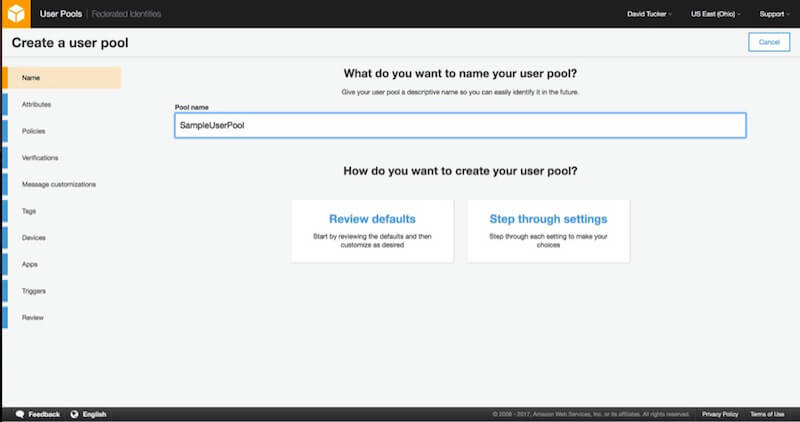Jump to the Review step in sidebar
The width and height of the screenshot is (800, 422).
[33, 317]
